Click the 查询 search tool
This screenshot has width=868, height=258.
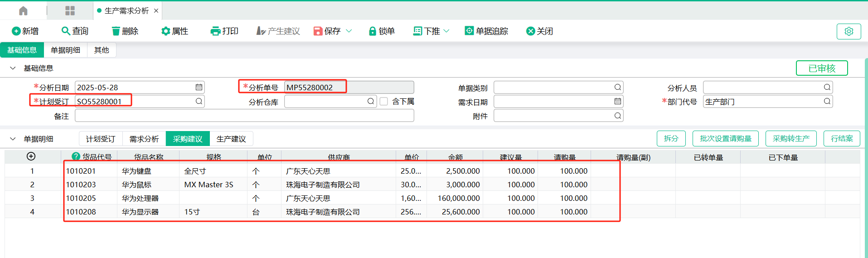click(x=75, y=31)
